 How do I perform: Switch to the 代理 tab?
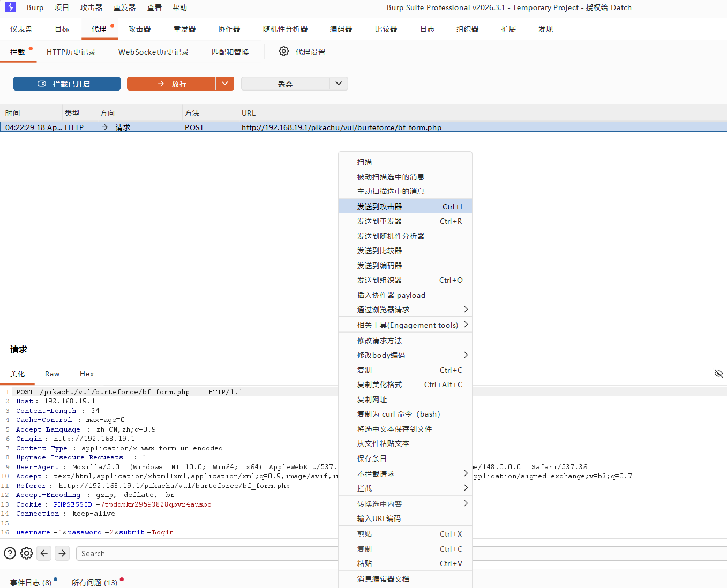click(99, 29)
